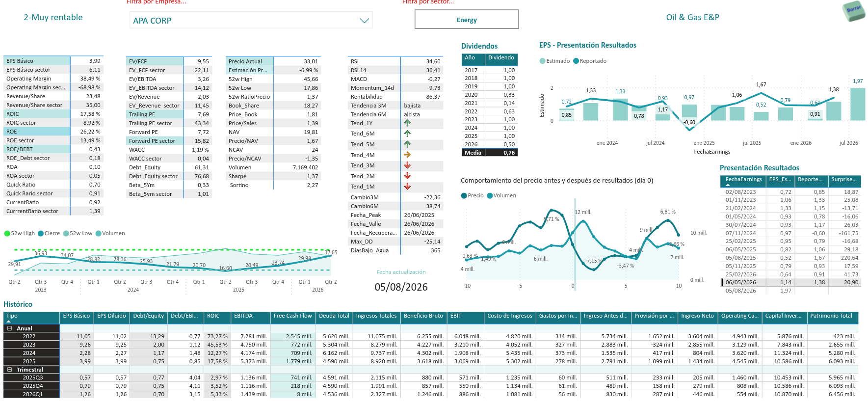Click the Energy sector filter button
The image size is (868, 405).
[467, 20]
